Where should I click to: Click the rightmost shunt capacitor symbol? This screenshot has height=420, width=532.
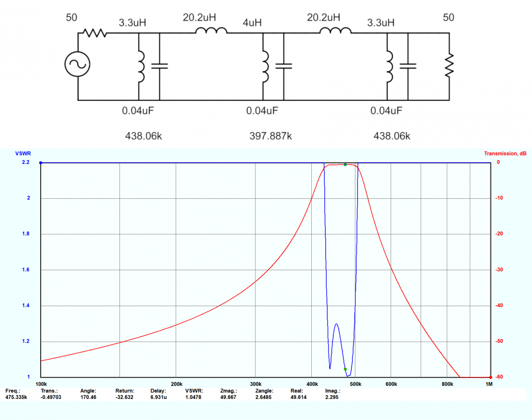tap(408, 66)
